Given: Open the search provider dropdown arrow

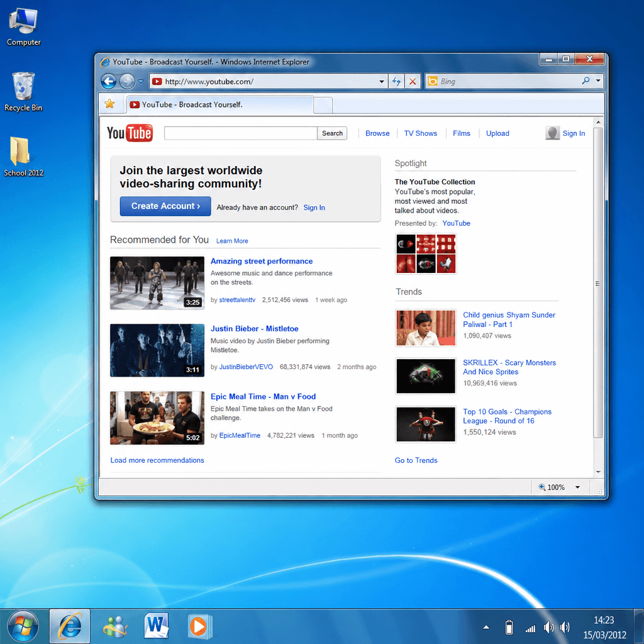Looking at the screenshot, I should (599, 81).
